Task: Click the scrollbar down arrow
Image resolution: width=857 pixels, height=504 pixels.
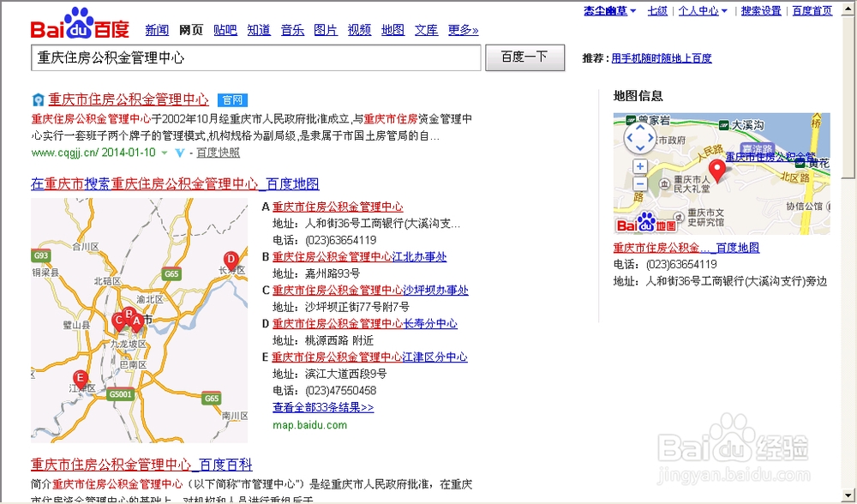Action: point(848,495)
